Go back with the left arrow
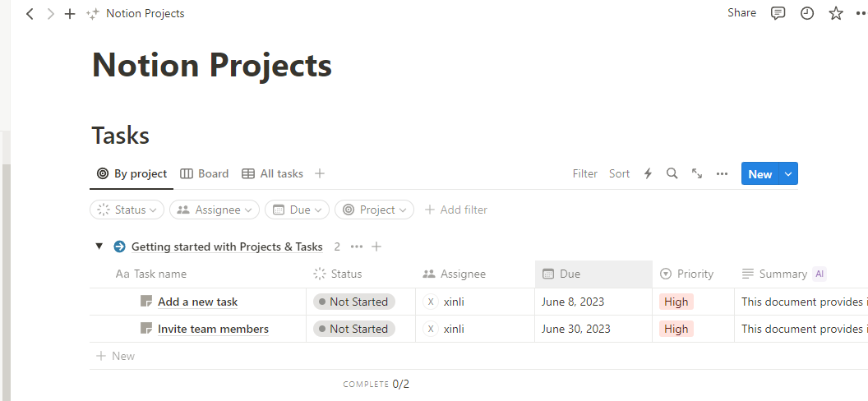868x401 pixels. (x=30, y=14)
